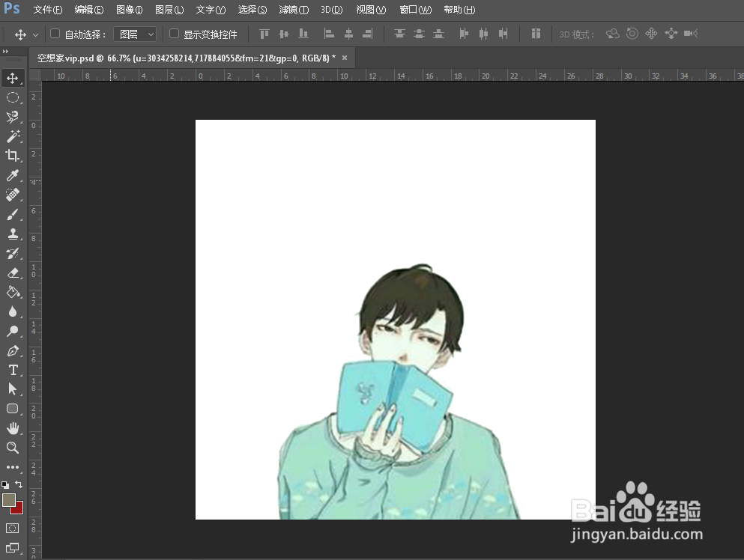Select the Zoom tool
Image resolution: width=744 pixels, height=560 pixels.
[13, 448]
